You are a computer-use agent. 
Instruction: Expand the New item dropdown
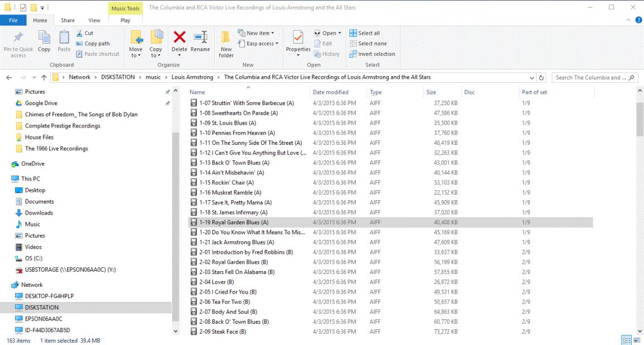click(x=256, y=33)
